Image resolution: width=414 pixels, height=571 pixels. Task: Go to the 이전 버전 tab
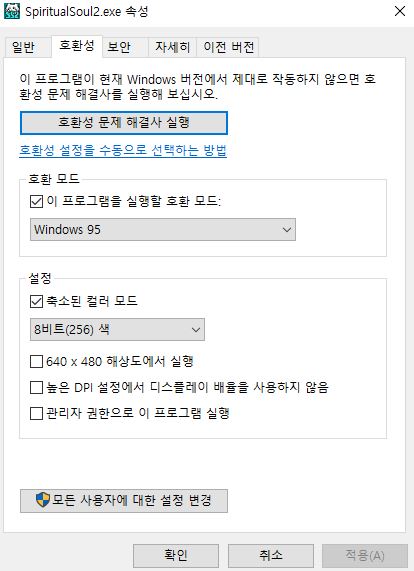(228, 47)
